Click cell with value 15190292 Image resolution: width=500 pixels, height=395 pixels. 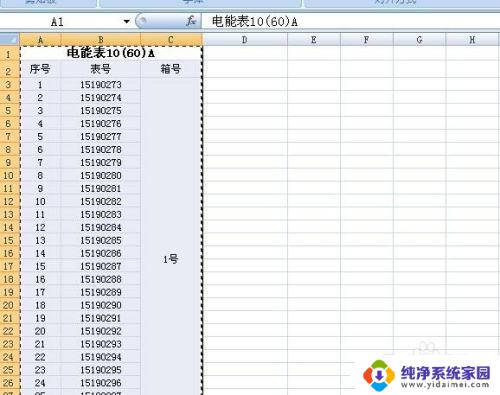(101, 331)
